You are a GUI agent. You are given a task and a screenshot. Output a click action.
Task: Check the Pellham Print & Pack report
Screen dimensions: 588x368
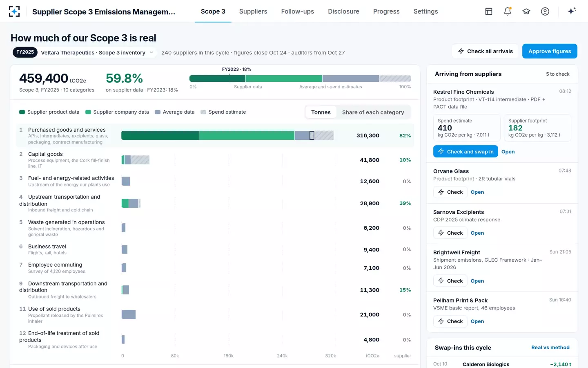tap(450, 321)
